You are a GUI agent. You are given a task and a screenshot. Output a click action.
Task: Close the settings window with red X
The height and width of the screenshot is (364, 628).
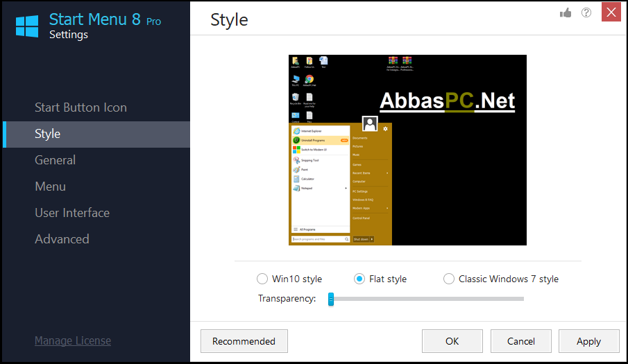click(611, 12)
